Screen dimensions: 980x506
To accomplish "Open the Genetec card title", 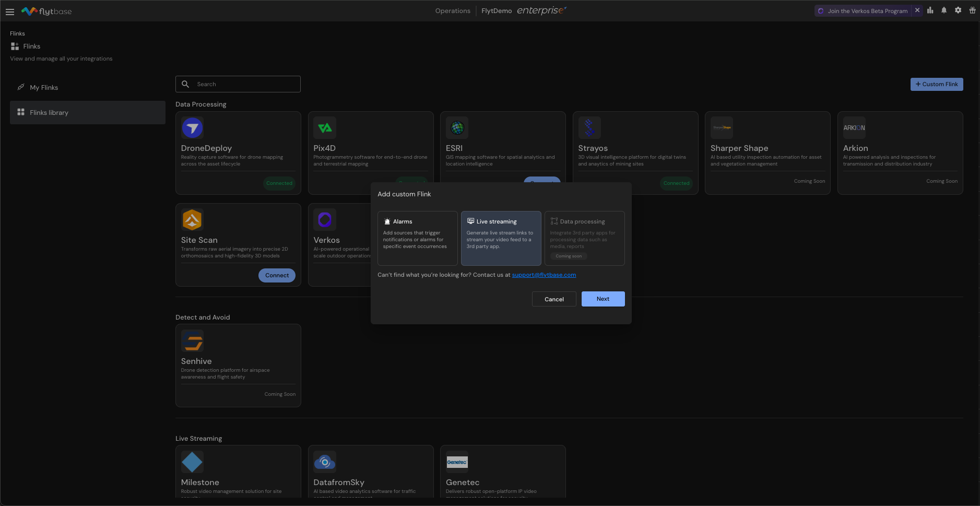I will pyautogui.click(x=463, y=483).
